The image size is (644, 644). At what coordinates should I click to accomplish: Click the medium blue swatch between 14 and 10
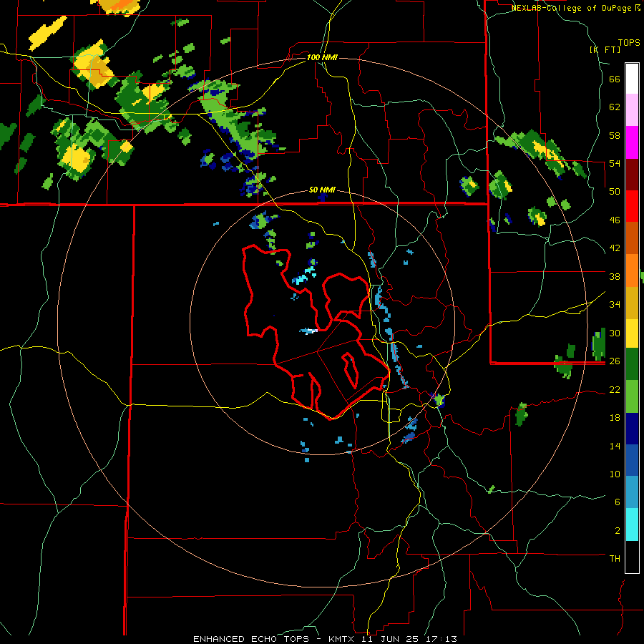coord(632,460)
